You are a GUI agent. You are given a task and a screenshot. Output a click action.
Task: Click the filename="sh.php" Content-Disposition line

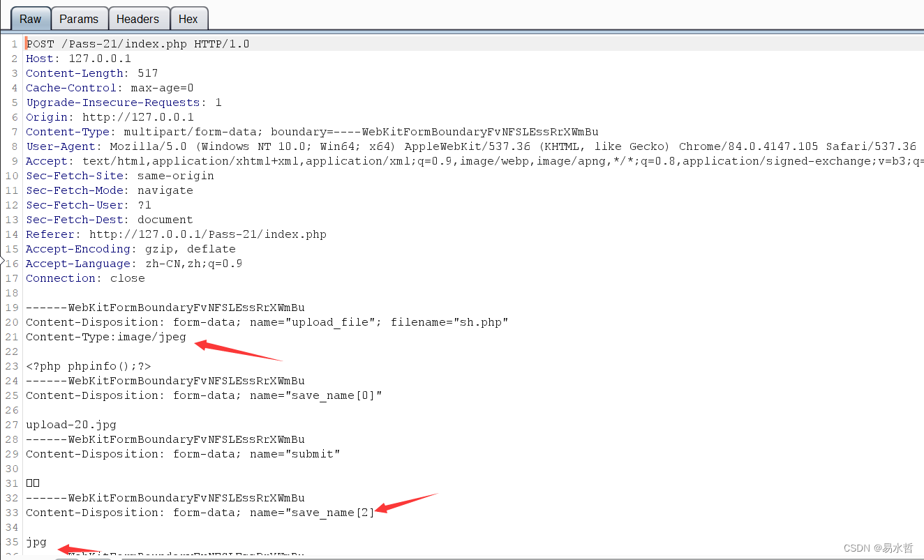[x=267, y=322]
